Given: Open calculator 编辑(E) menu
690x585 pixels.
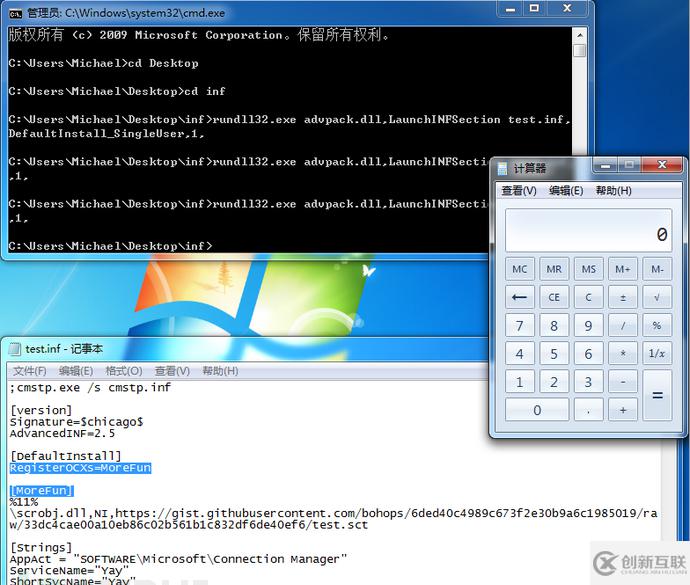Looking at the screenshot, I should [566, 191].
